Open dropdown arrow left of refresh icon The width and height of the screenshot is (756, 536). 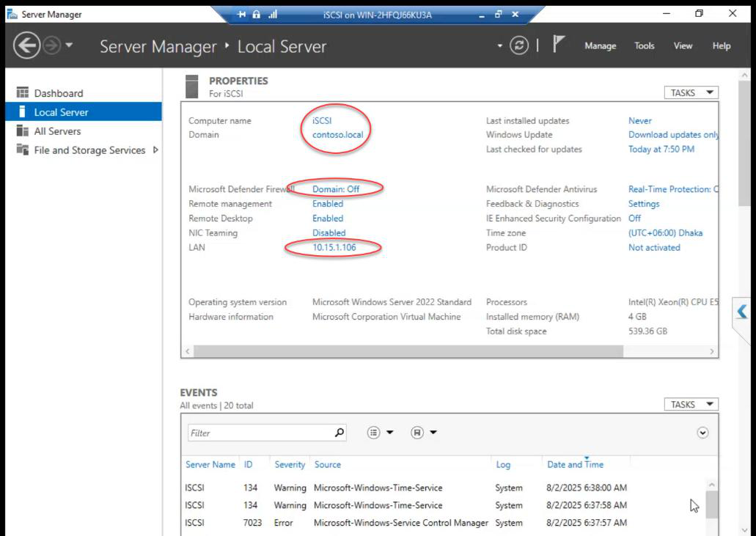499,45
